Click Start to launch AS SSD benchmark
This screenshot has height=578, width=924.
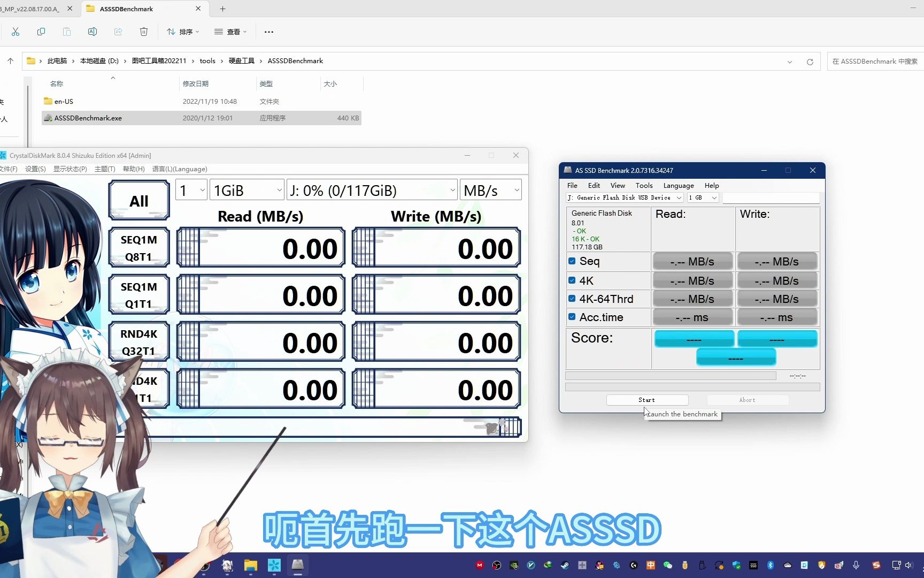(647, 400)
